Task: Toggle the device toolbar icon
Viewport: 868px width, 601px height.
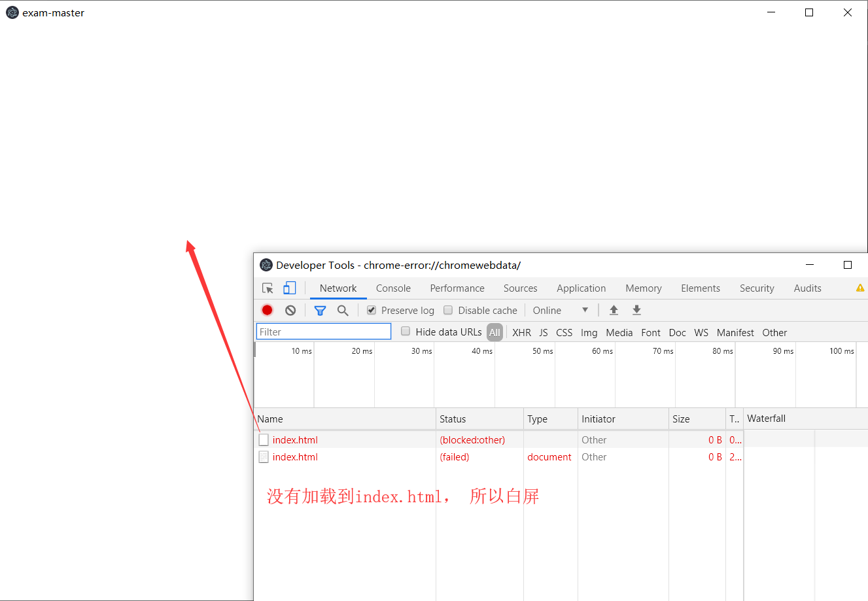Action: tap(288, 288)
